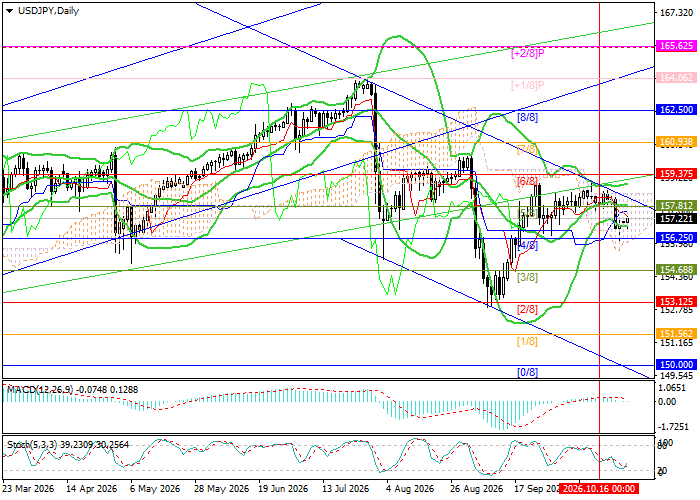The image size is (700, 500).
Task: Click the 28 May 2026 date label
Action: click(x=221, y=488)
